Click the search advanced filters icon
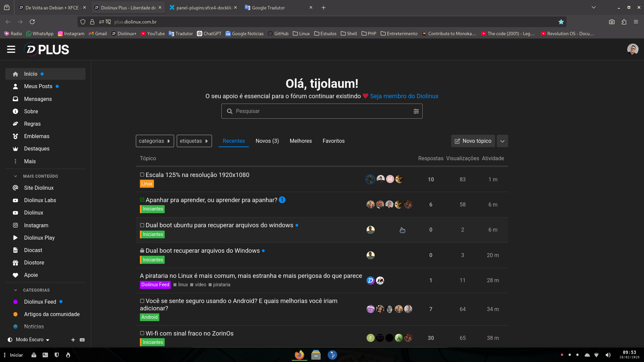Screen dimensions: 644x362 coord(416,111)
